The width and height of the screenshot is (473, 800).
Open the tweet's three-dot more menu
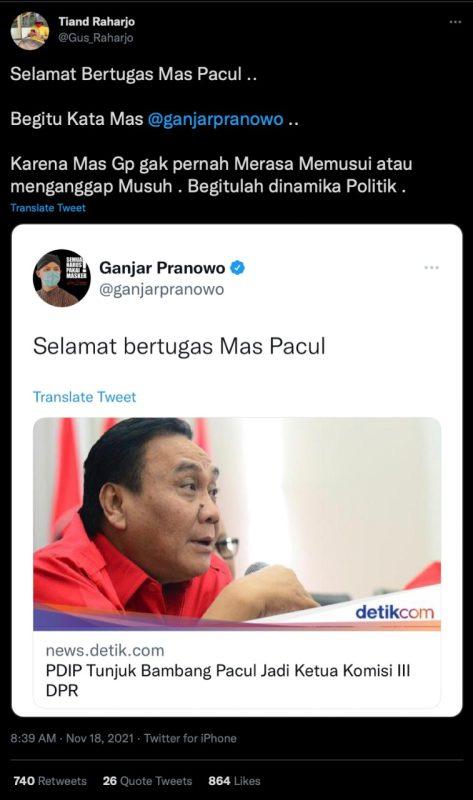(x=455, y=22)
